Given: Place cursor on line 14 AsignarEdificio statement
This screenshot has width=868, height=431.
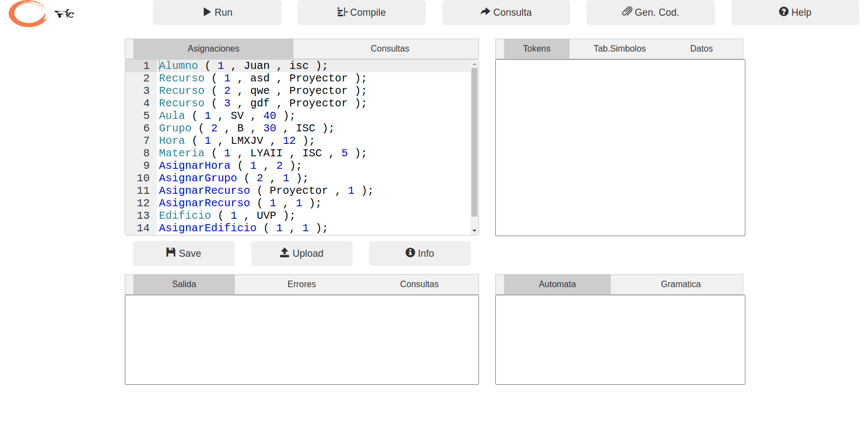Looking at the screenshot, I should [242, 228].
